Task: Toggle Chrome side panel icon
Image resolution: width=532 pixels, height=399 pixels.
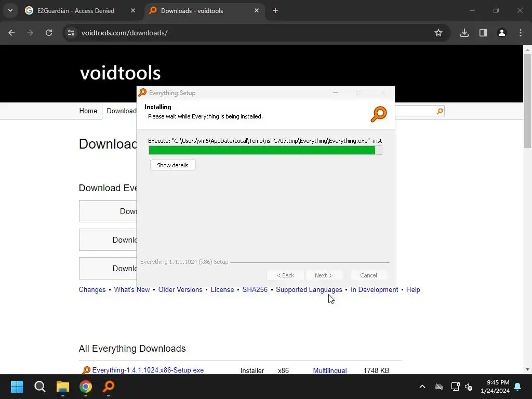Action: tap(483, 33)
